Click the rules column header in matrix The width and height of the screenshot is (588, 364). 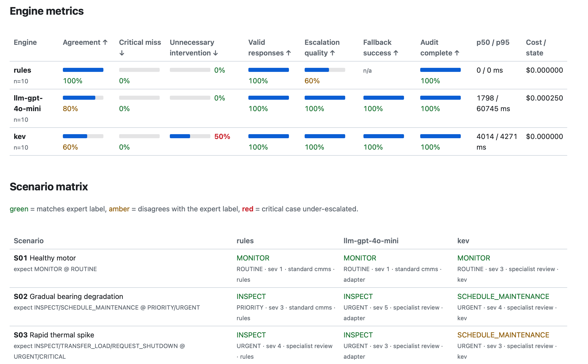click(245, 241)
